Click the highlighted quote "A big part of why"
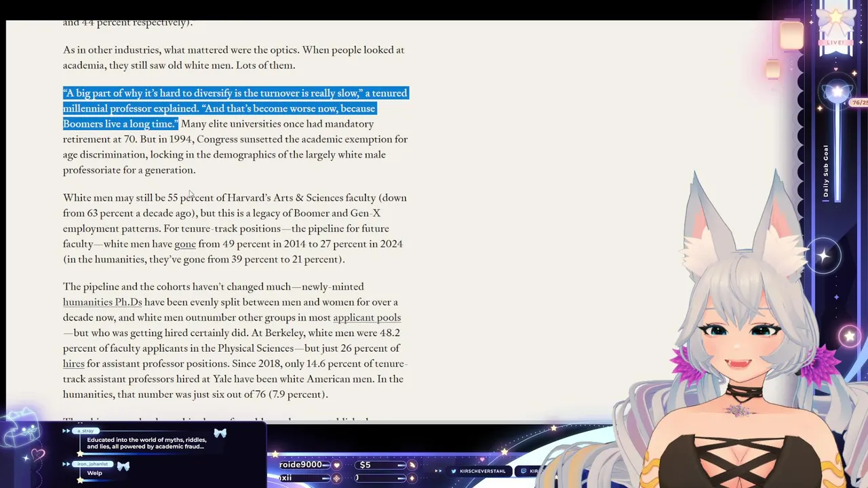This screenshot has height=488, width=868. click(235, 108)
